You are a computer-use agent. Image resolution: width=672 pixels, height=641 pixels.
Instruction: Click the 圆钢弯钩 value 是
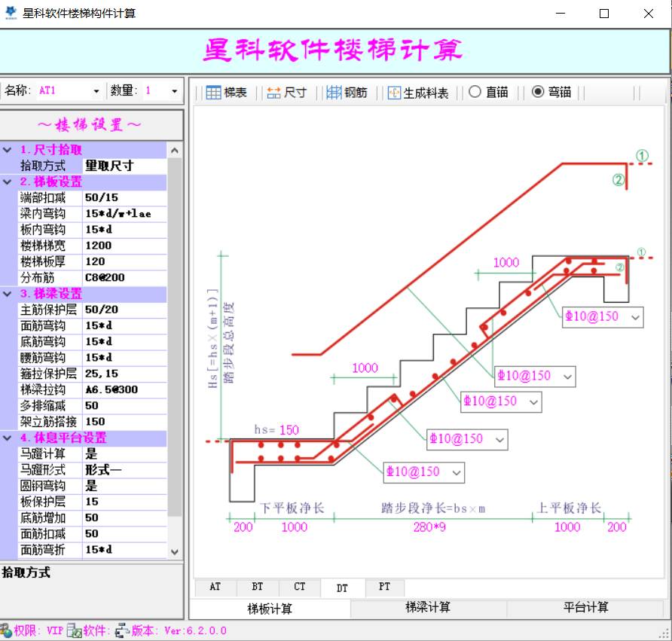124,486
